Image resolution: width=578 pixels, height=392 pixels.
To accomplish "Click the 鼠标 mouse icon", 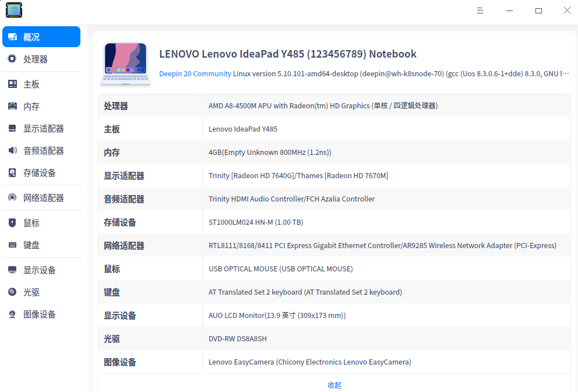I will click(x=12, y=223).
